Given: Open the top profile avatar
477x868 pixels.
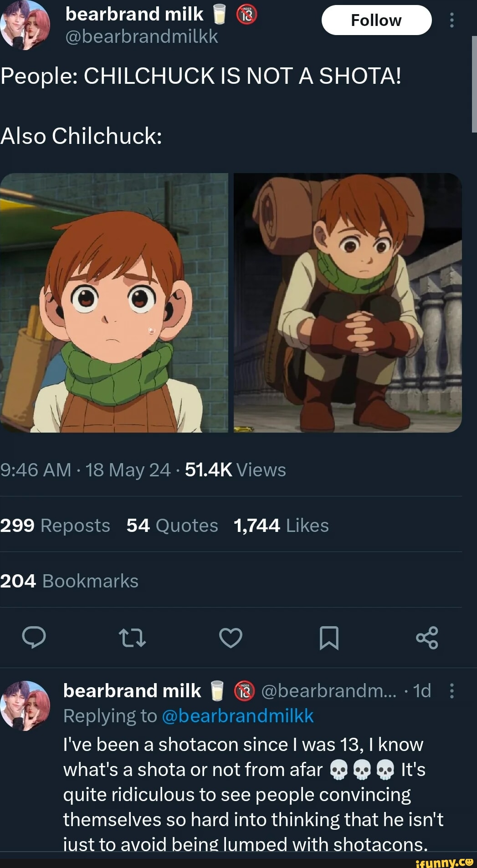Looking at the screenshot, I should [26, 24].
